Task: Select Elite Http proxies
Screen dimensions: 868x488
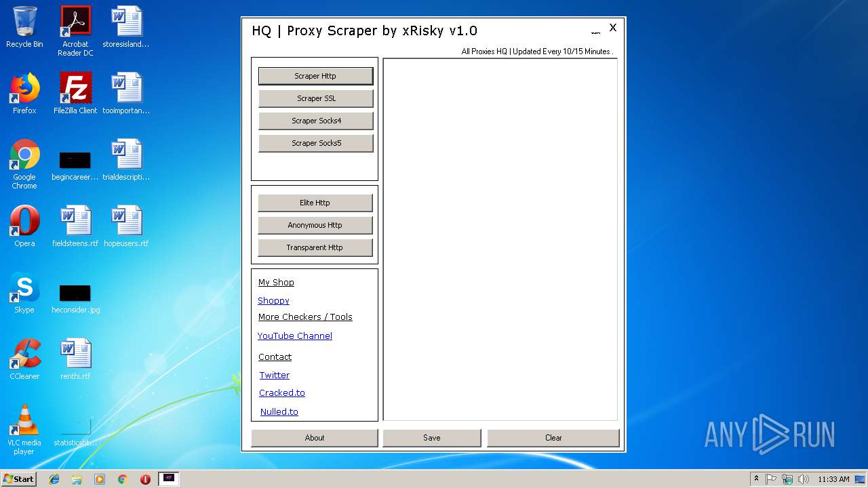Action: pos(315,203)
